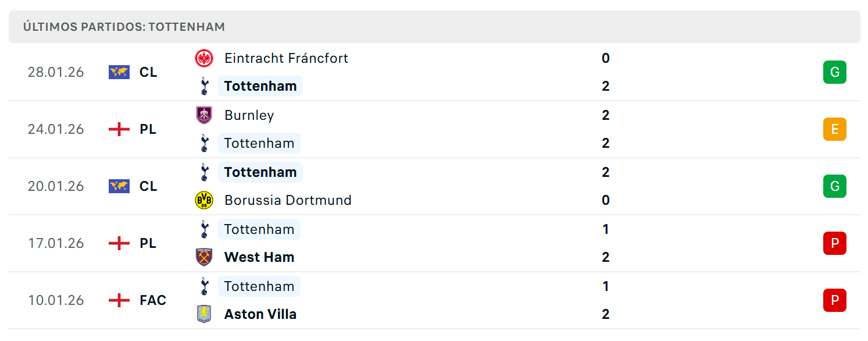Click the FAC competition label
This screenshot has width=868, height=341.
(153, 300)
